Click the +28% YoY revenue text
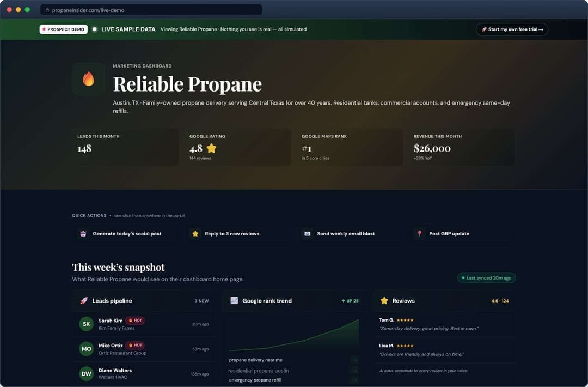The image size is (588, 387). point(422,158)
